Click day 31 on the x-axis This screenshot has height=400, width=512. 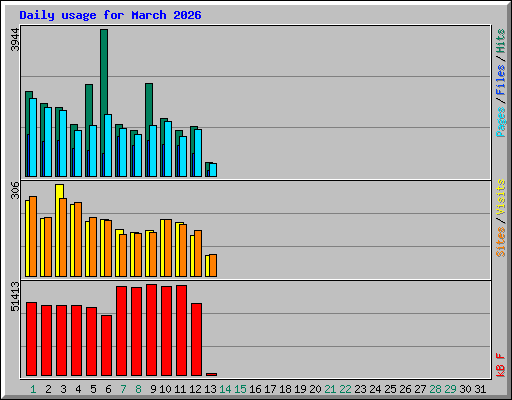[480, 389]
